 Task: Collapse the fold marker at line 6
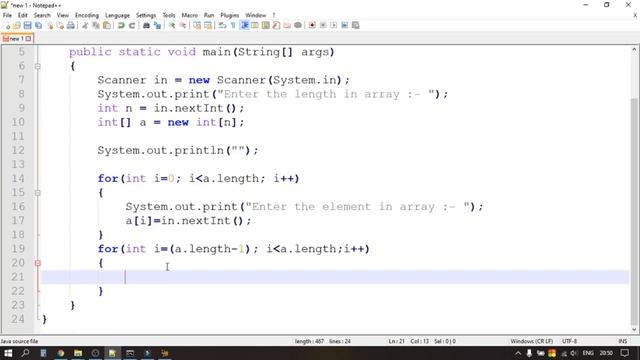tap(38, 66)
